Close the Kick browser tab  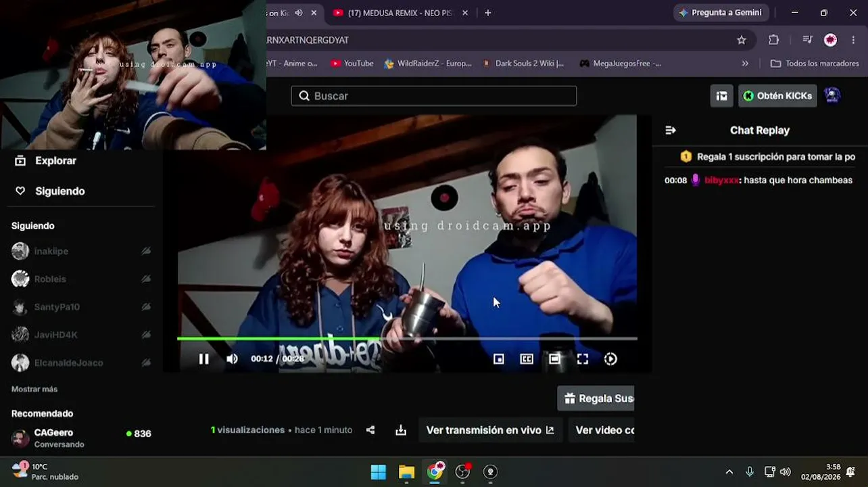click(x=314, y=13)
